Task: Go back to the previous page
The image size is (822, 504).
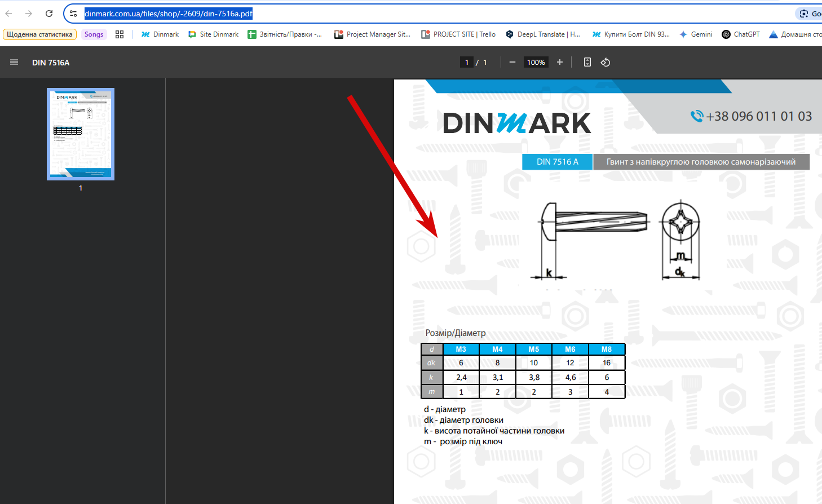Action: (x=9, y=14)
